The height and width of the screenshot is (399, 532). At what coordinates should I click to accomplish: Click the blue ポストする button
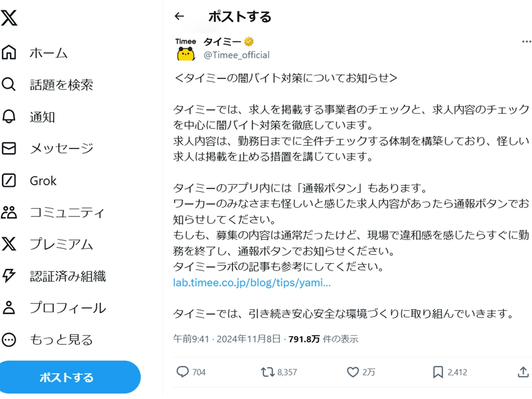70,377
